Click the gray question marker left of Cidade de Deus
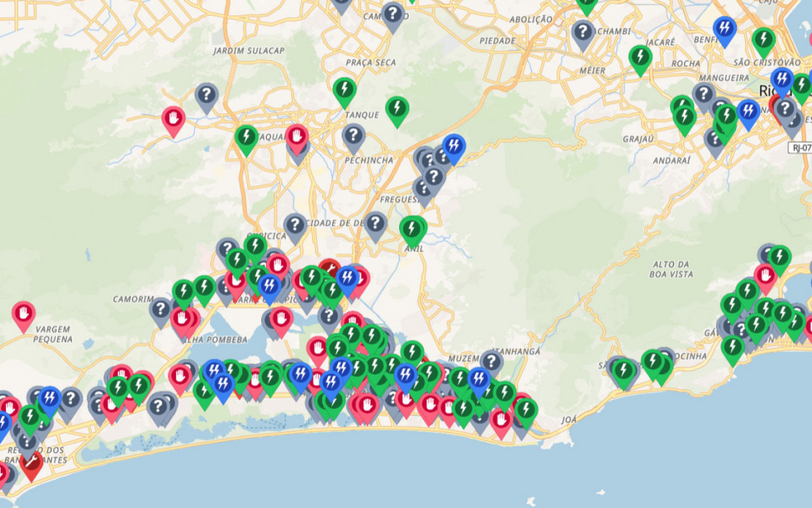The width and height of the screenshot is (812, 508). pyautogui.click(x=295, y=226)
